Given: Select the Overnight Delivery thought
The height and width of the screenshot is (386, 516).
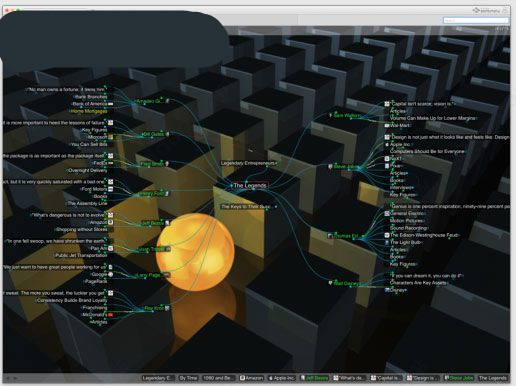Looking at the screenshot, I should 88,170.
